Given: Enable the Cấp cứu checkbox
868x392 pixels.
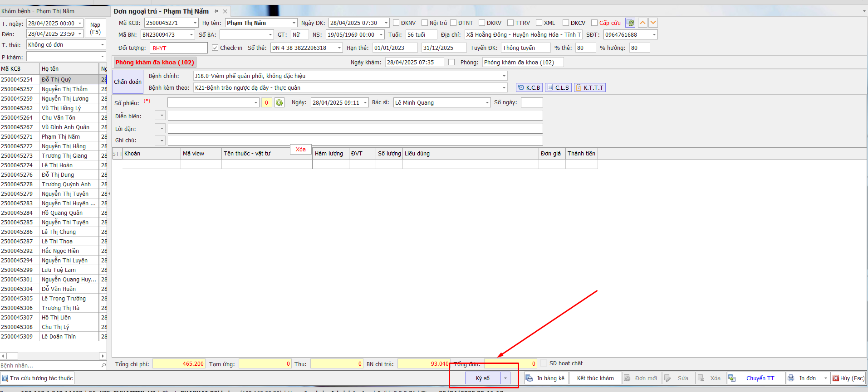Looking at the screenshot, I should [x=594, y=23].
